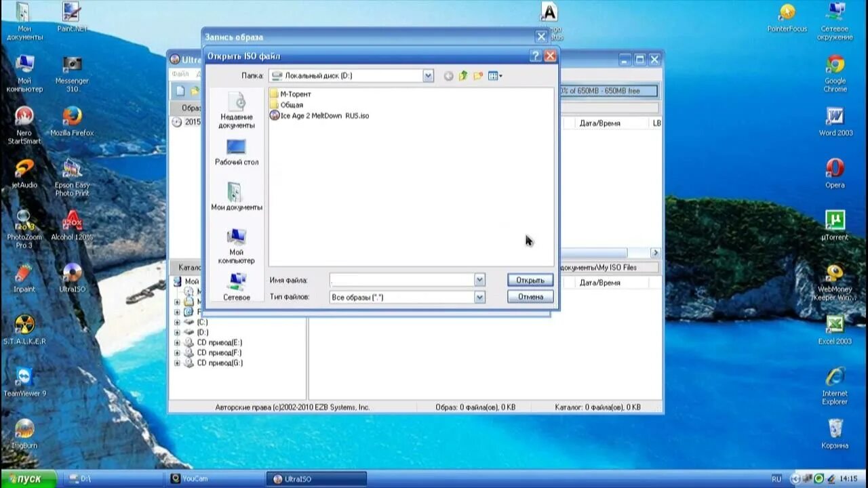Open Сетевое location in dialog places bar

[236, 287]
